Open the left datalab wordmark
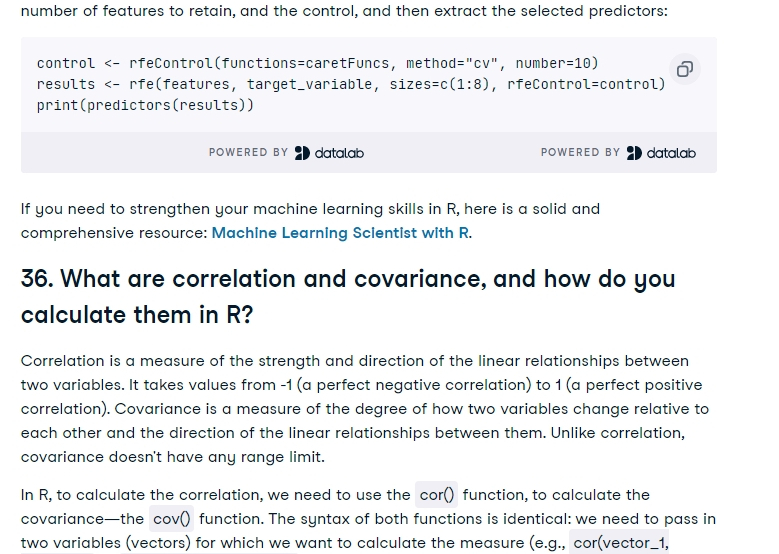The width and height of the screenshot is (779, 554). pyautogui.click(x=339, y=153)
